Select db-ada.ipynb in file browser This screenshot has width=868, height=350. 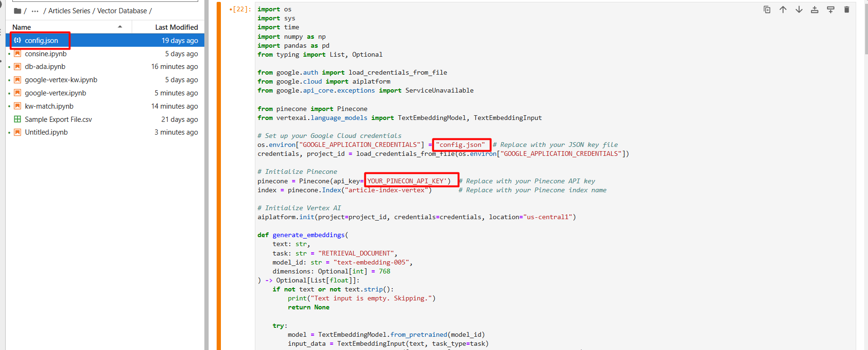pos(45,67)
